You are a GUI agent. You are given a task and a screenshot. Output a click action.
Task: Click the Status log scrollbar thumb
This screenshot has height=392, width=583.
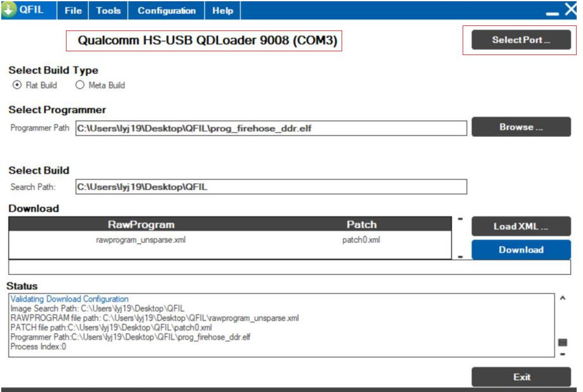[563, 343]
